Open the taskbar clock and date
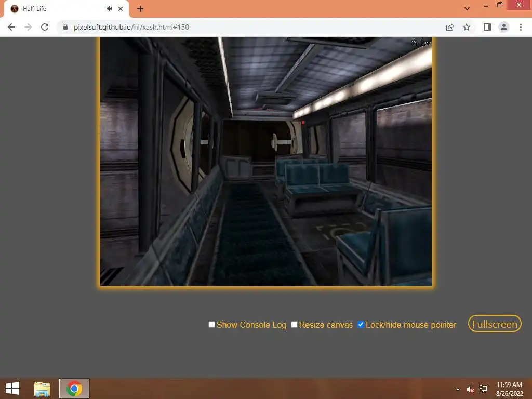The width and height of the screenshot is (532, 399). click(x=509, y=389)
